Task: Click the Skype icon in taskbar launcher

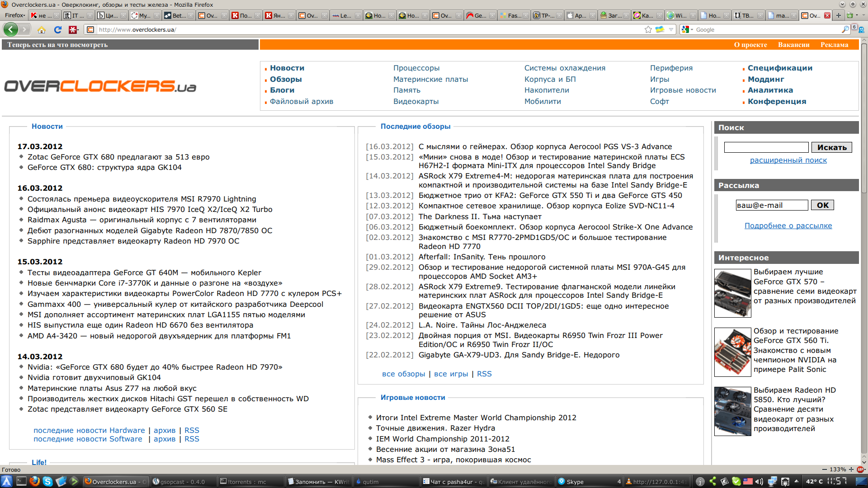Action: pos(47,482)
